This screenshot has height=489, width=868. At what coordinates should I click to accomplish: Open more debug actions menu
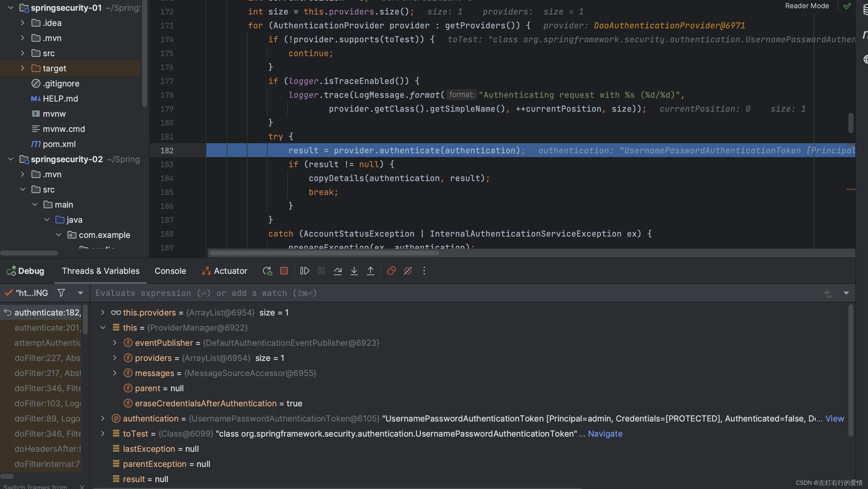click(424, 271)
